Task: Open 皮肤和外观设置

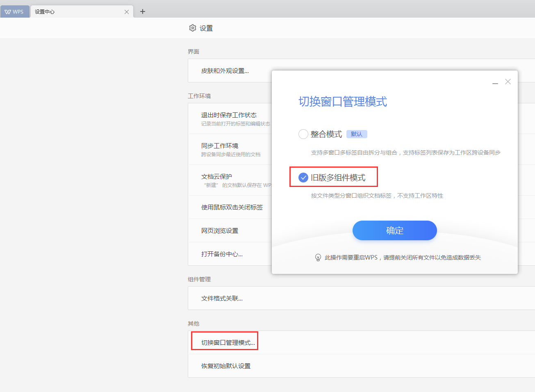Action: pyautogui.click(x=225, y=71)
